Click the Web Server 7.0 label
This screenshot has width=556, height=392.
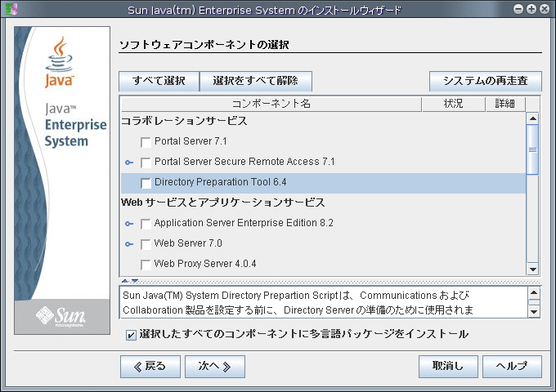[x=188, y=243]
